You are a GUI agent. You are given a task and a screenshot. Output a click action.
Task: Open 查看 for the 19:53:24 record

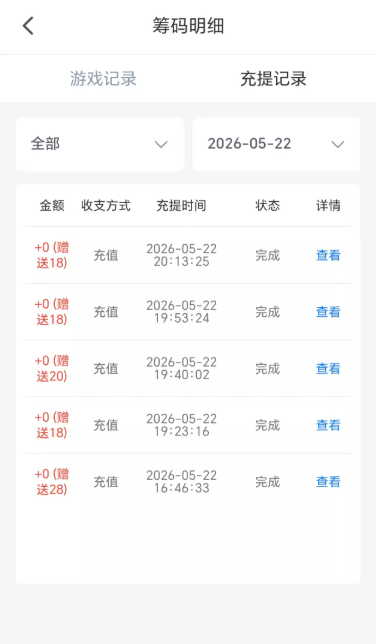click(x=328, y=312)
